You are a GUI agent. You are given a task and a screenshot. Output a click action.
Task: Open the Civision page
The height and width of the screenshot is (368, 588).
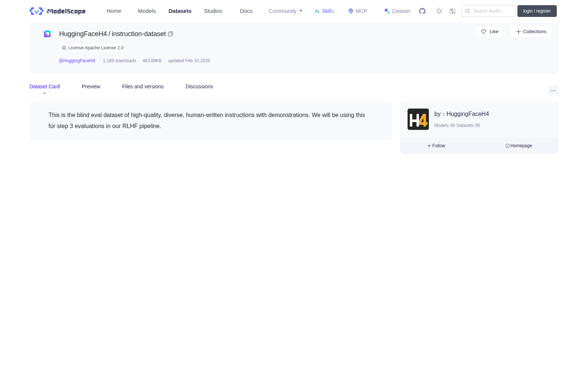[x=397, y=11]
